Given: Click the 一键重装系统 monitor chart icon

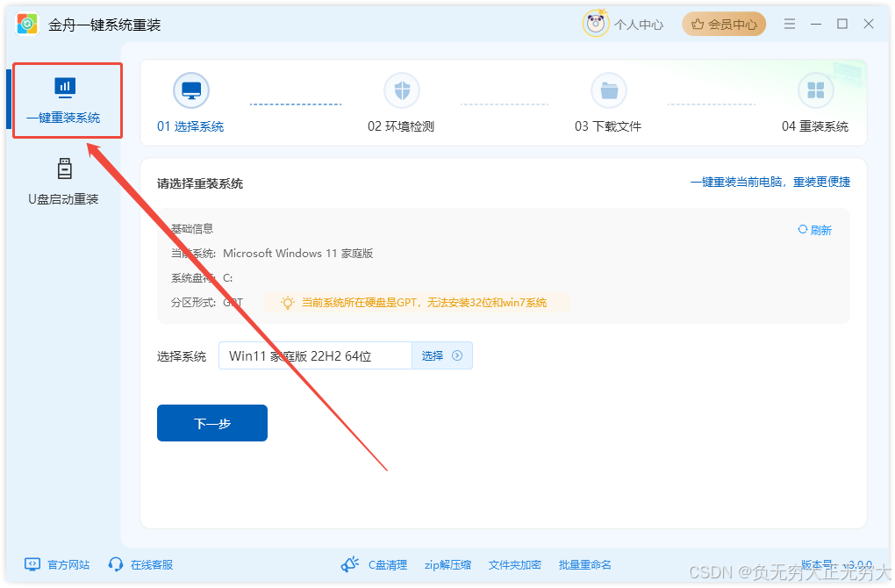Looking at the screenshot, I should [x=65, y=88].
